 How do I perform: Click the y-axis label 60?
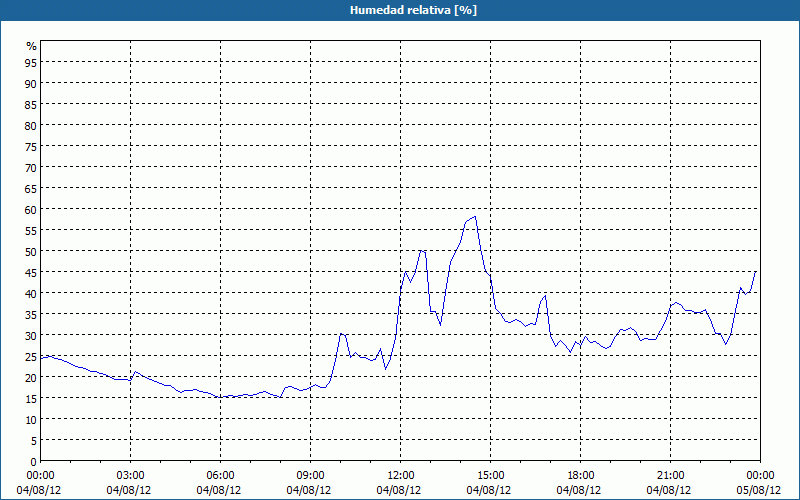[31, 209]
